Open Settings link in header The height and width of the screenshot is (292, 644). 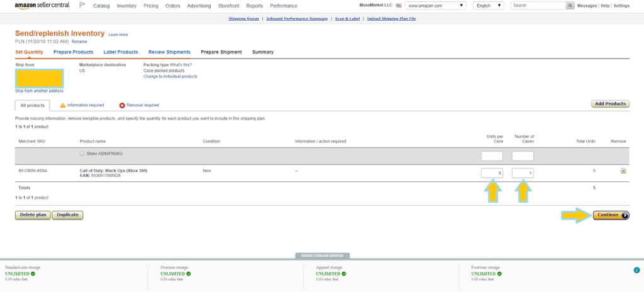pos(621,6)
